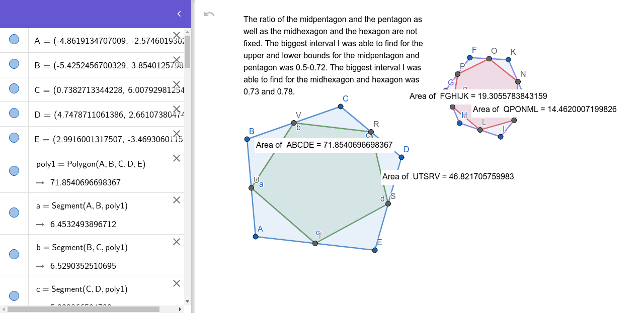The width and height of the screenshot is (644, 314).
Task: Delete segment c from the algebra view
Action: pos(176,283)
